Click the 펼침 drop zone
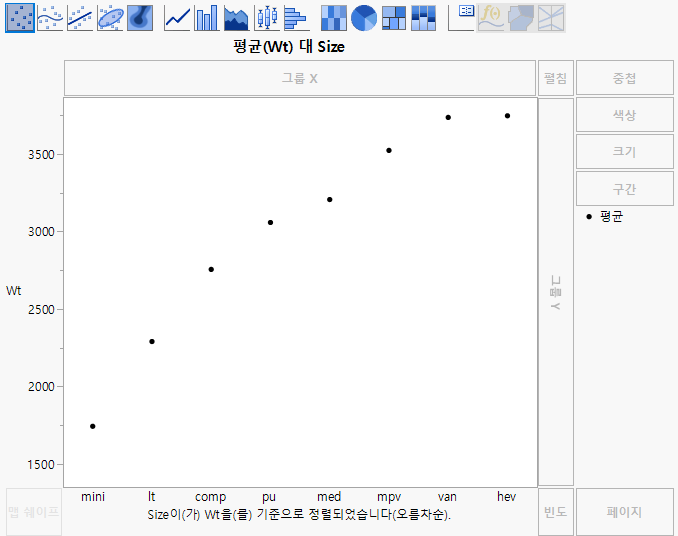 (556, 78)
